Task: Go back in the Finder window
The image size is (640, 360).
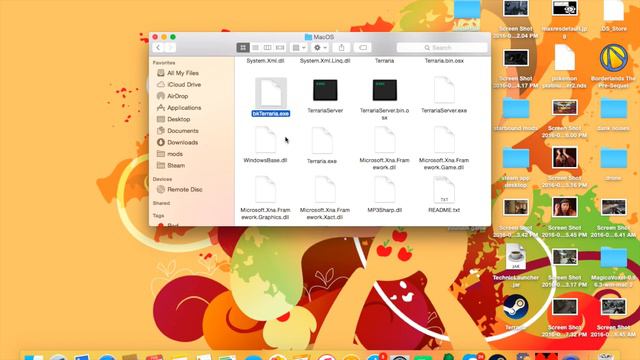Action: pos(158,48)
